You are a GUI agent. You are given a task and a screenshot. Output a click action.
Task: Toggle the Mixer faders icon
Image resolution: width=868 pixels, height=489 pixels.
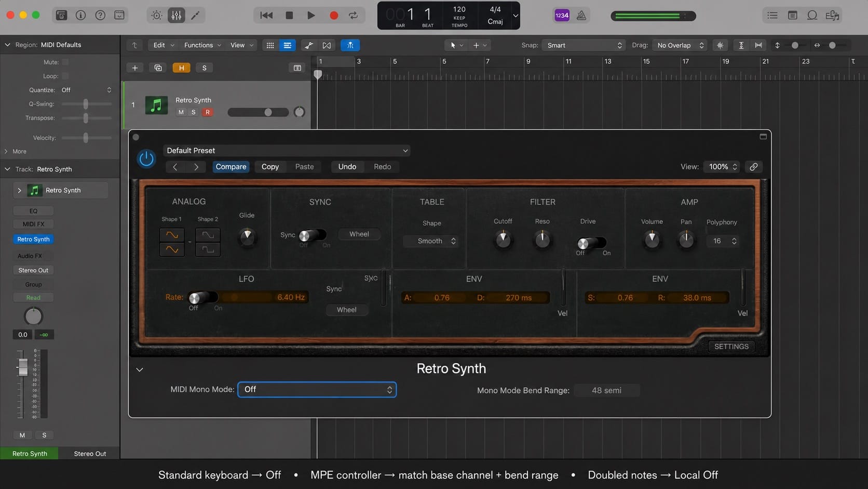177,15
